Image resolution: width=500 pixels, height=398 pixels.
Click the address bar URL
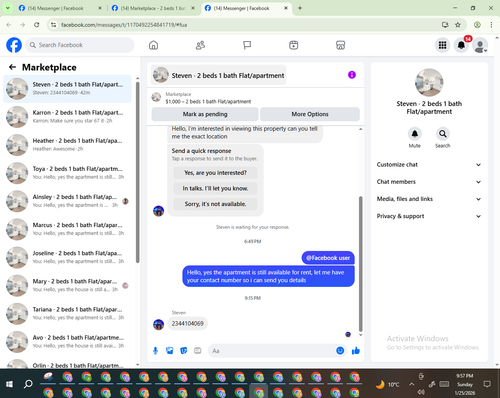click(124, 25)
